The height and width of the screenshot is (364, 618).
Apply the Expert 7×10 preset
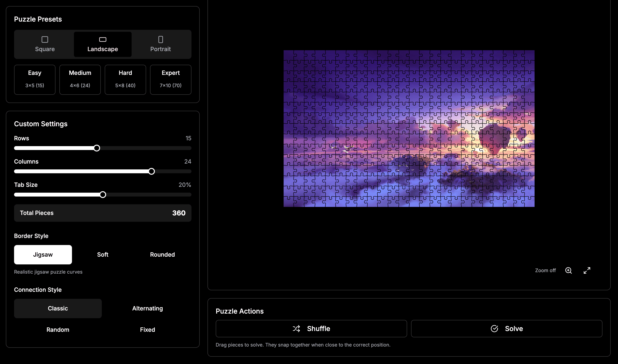click(x=170, y=79)
